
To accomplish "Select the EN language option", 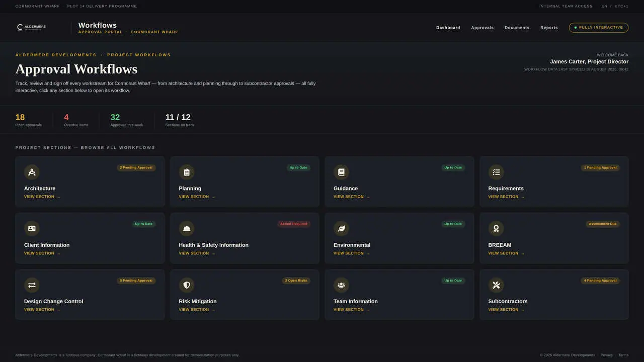I will pyautogui.click(x=604, y=6).
